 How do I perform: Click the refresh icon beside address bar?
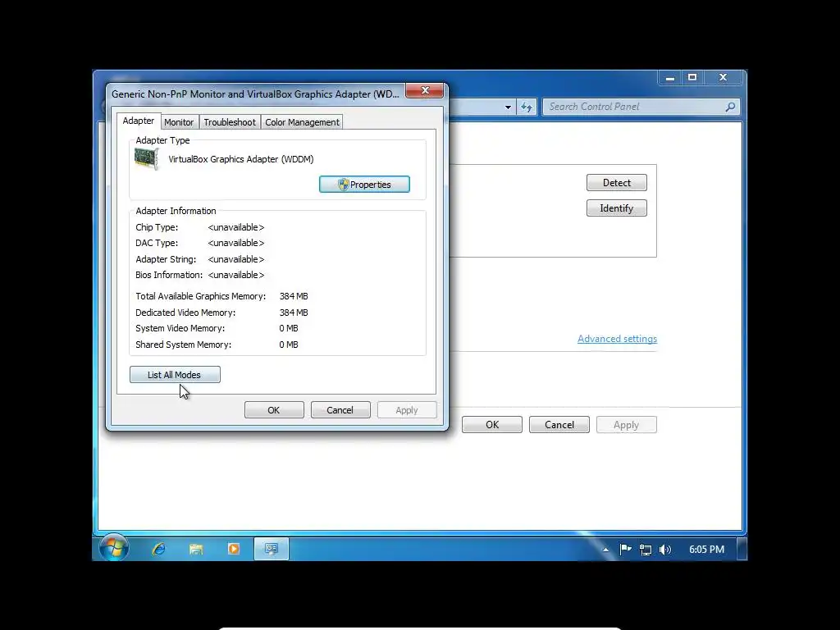point(527,107)
